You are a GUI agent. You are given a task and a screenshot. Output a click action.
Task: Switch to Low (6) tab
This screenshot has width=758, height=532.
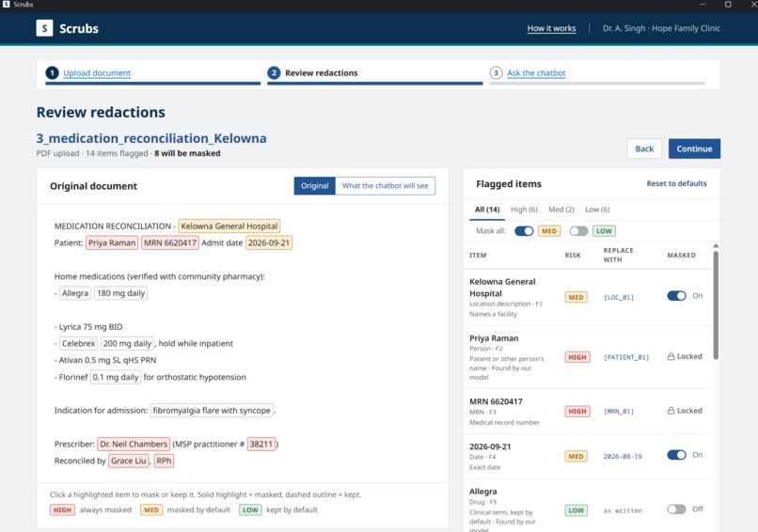click(x=597, y=210)
